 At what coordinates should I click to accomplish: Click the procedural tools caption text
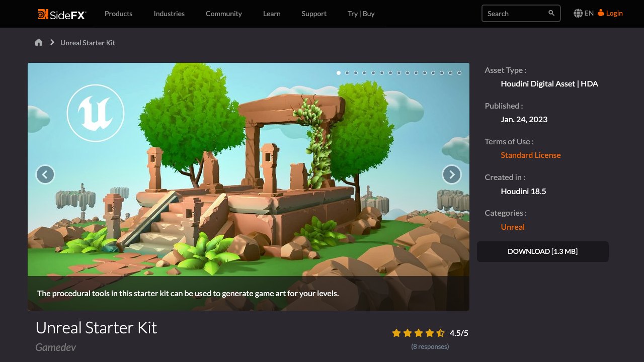tap(188, 293)
